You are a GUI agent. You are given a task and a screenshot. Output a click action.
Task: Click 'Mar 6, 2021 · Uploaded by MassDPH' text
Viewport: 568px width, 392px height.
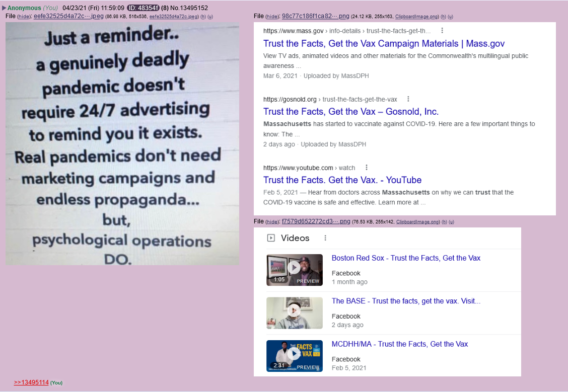point(316,76)
